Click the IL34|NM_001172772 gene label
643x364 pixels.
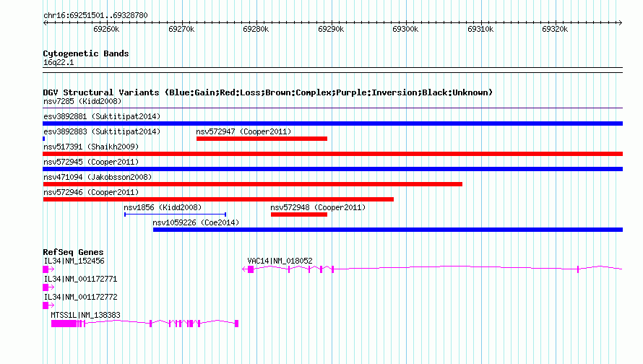point(80,297)
